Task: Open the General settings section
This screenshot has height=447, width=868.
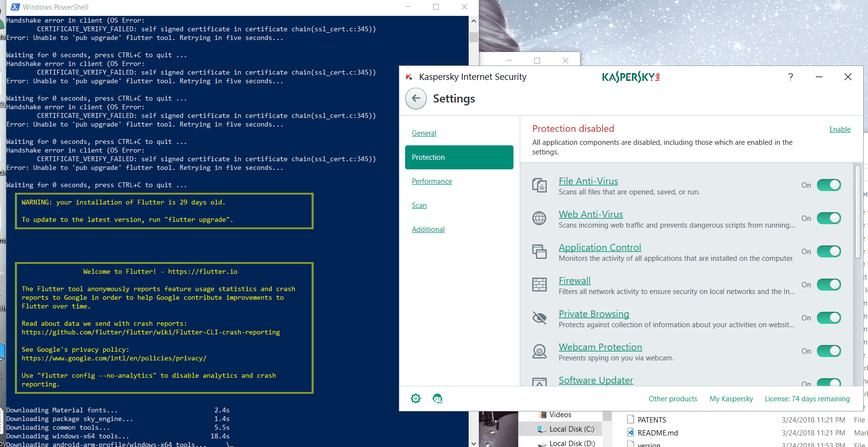Action: pyautogui.click(x=424, y=133)
